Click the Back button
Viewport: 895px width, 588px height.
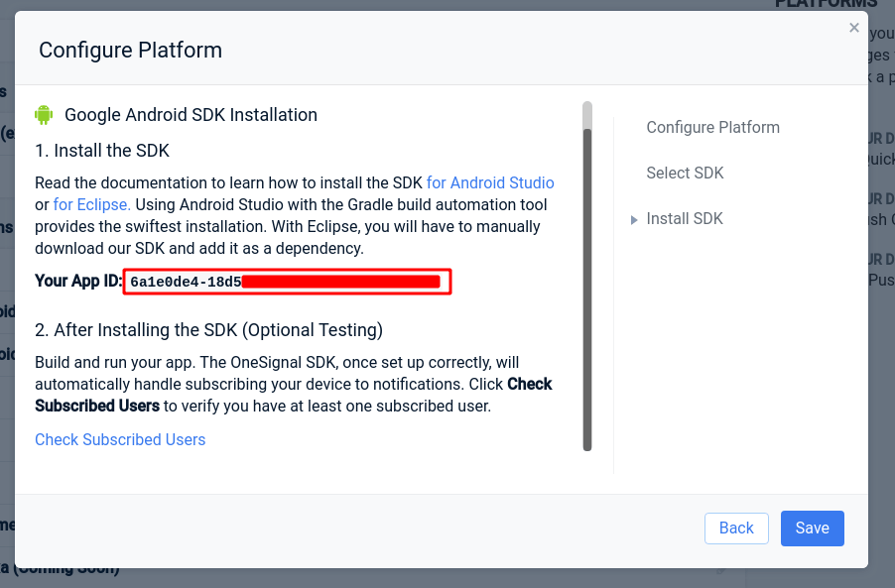pyautogui.click(x=736, y=529)
